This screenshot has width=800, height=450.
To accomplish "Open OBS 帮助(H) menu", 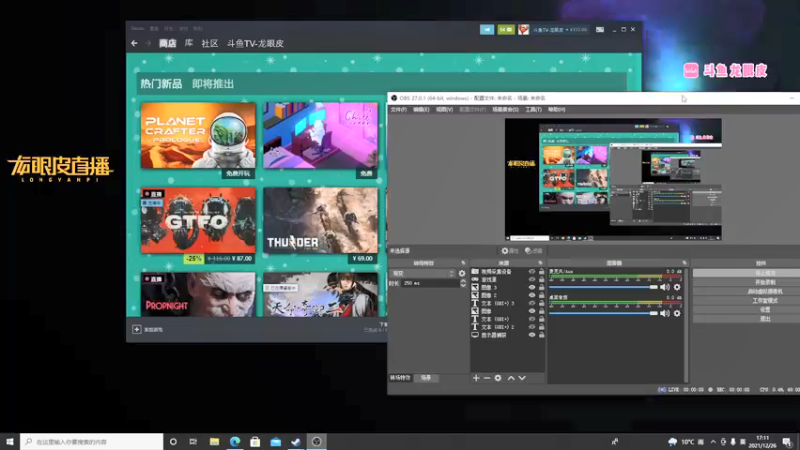I will coord(556,109).
